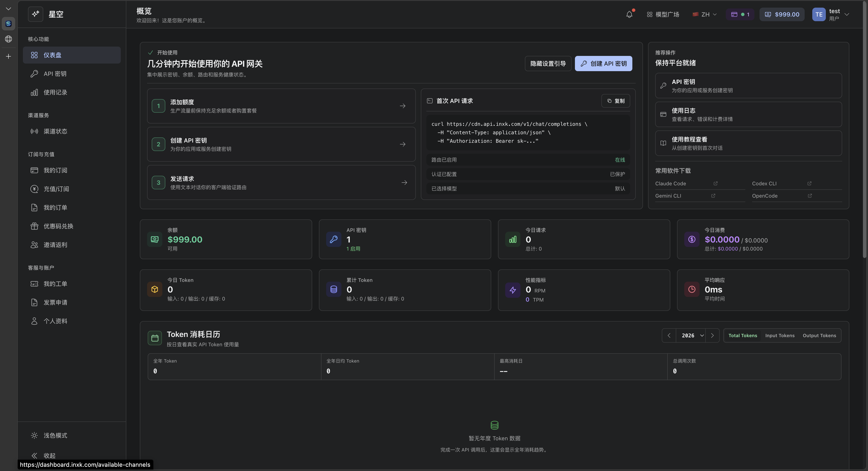This screenshot has width=868, height=471.
Task: Click the $999.00 balance pill in header
Action: point(782,14)
